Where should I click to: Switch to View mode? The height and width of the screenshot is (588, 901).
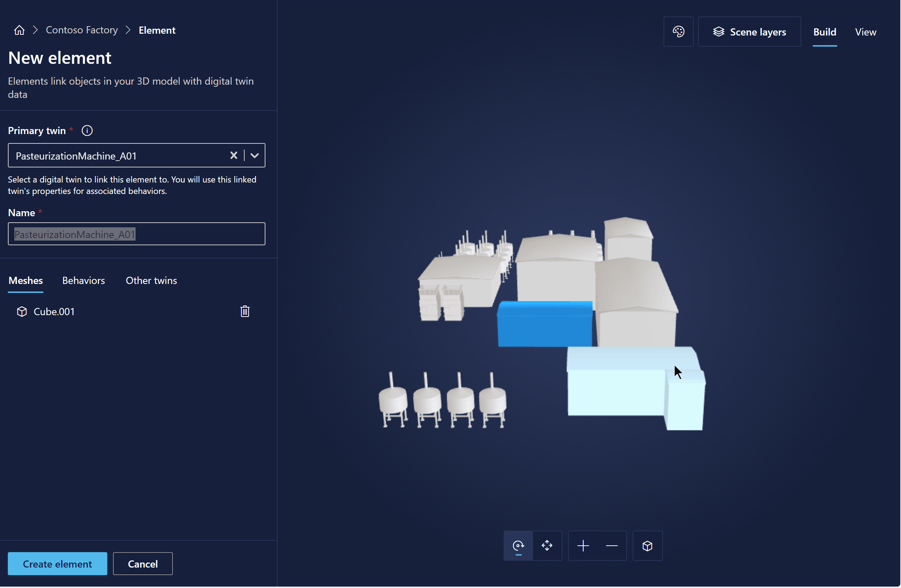tap(865, 32)
